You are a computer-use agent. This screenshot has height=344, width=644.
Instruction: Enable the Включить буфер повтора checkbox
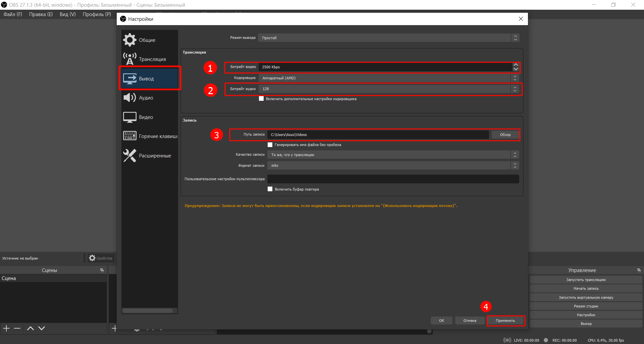[x=270, y=189]
